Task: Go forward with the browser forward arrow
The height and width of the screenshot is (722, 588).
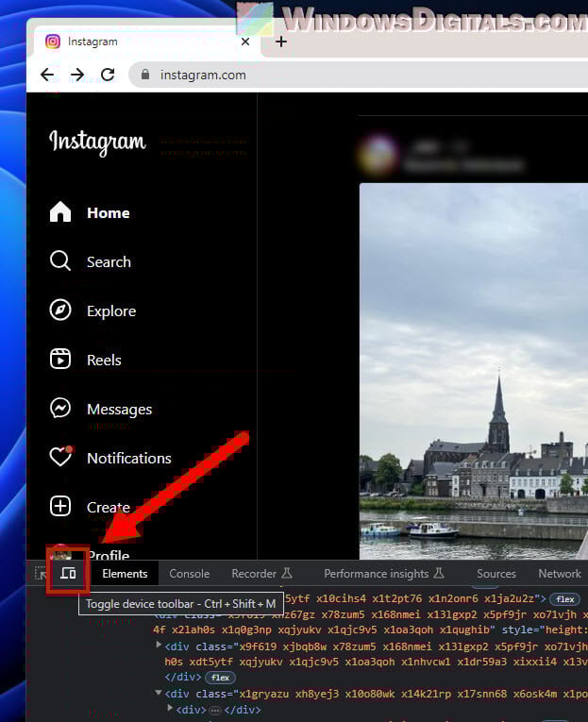Action: 77,75
